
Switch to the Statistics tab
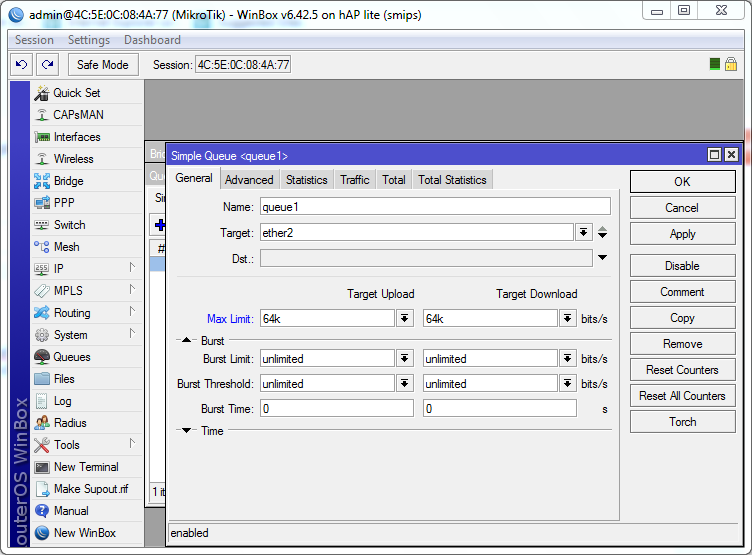pyautogui.click(x=306, y=179)
